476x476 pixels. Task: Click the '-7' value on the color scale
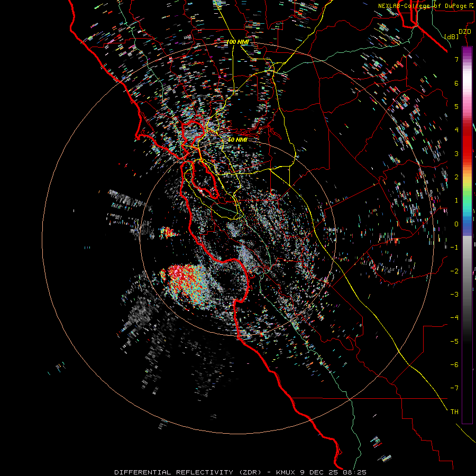(x=454, y=388)
